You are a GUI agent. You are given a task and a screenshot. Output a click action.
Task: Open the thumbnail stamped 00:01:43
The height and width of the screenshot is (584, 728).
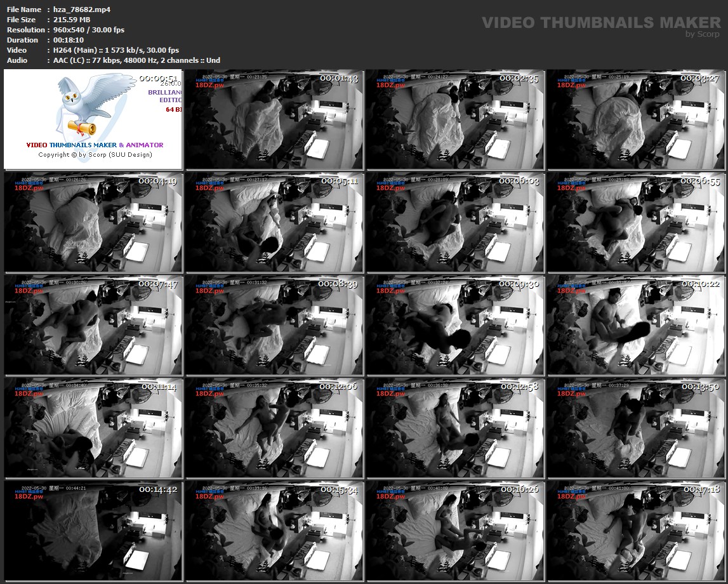coord(274,119)
